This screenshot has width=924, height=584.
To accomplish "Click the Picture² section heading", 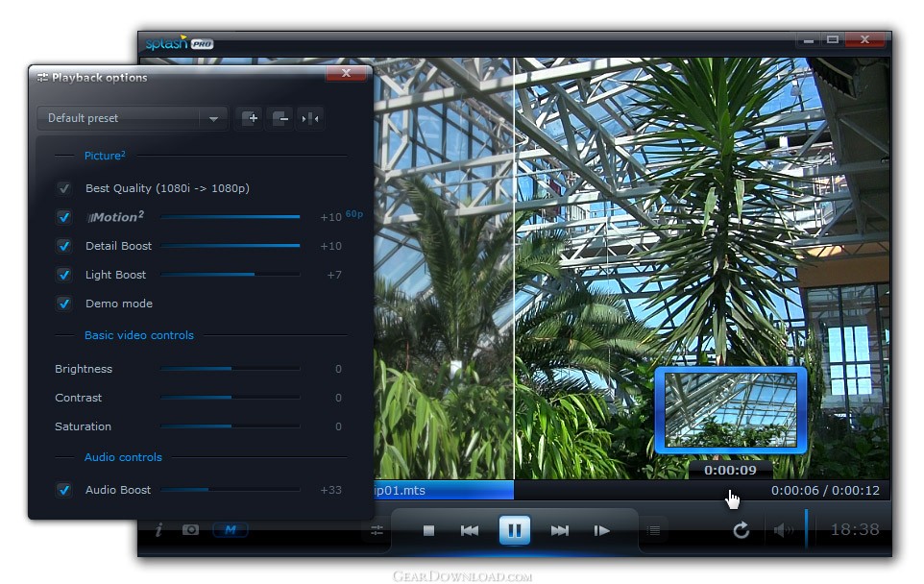I will click(105, 156).
